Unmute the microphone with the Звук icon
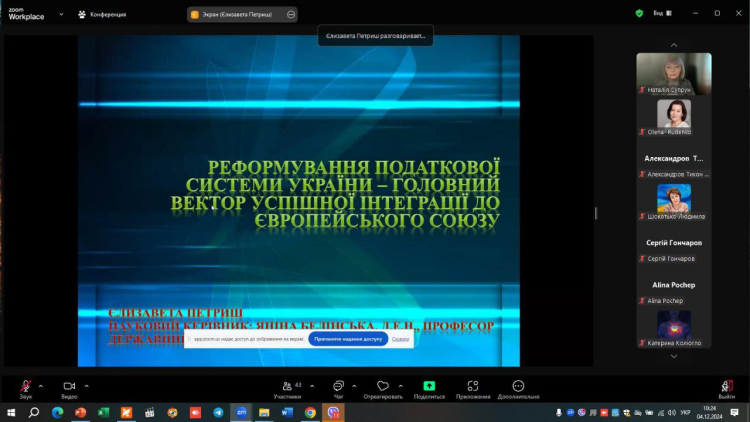This screenshot has width=750, height=422. 25,385
